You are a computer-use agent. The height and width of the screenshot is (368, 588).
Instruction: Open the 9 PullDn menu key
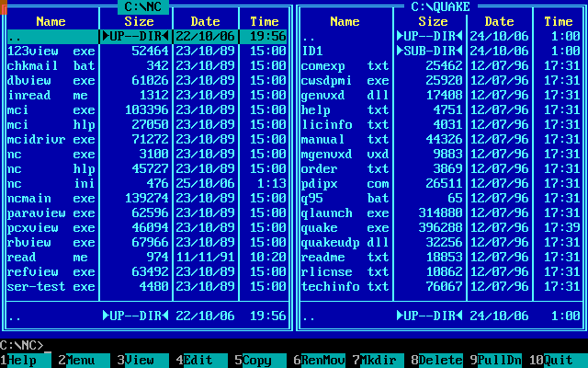click(496, 361)
